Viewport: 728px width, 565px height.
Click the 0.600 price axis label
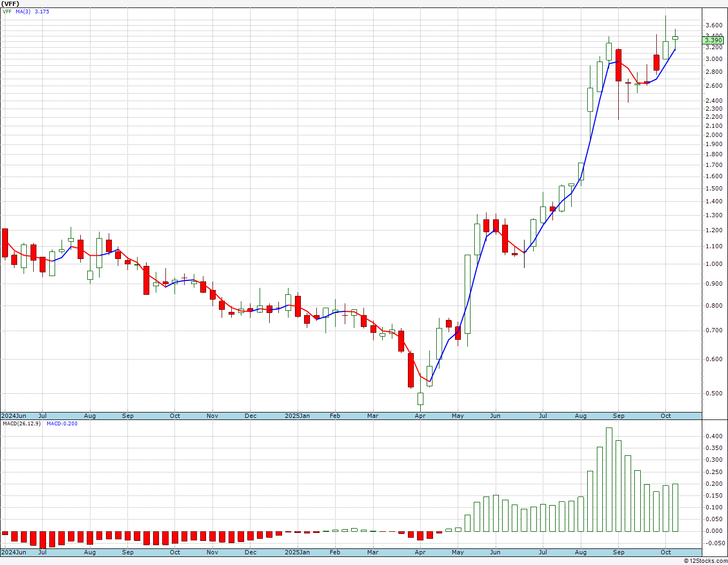click(x=714, y=360)
